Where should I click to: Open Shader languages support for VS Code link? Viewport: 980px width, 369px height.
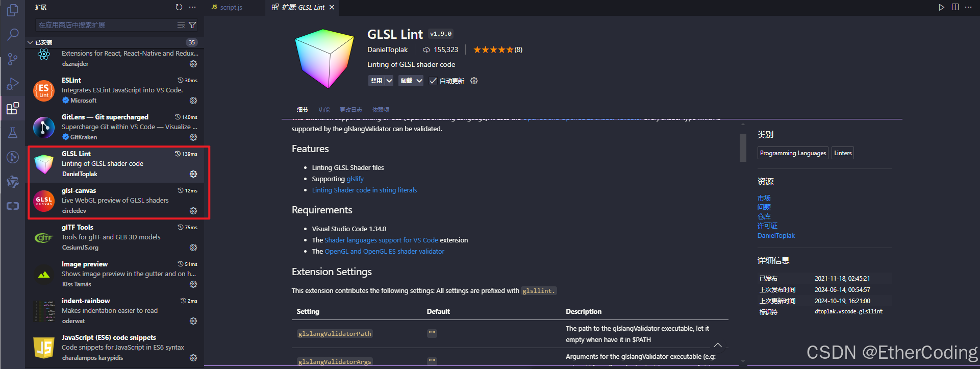(x=381, y=240)
